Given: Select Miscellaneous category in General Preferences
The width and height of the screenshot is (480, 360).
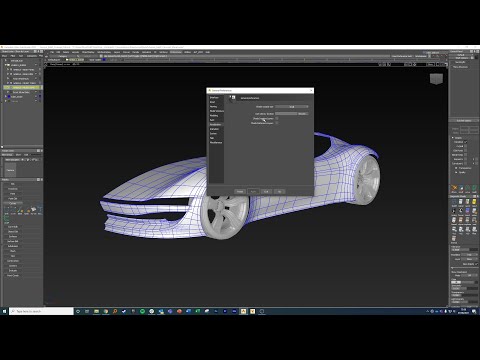Looking at the screenshot, I should (216, 142).
